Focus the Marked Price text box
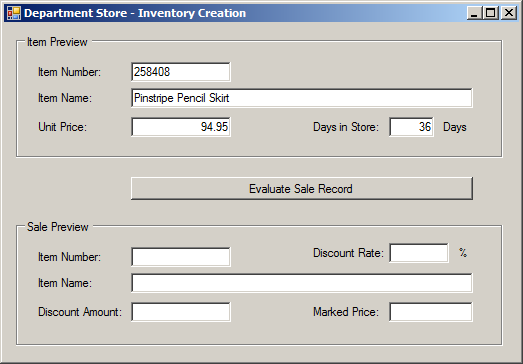Image resolution: width=523 pixels, height=364 pixels. [x=431, y=312]
